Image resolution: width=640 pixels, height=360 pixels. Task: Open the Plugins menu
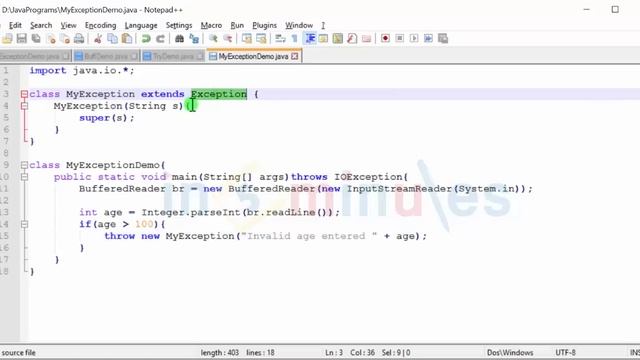tap(264, 25)
